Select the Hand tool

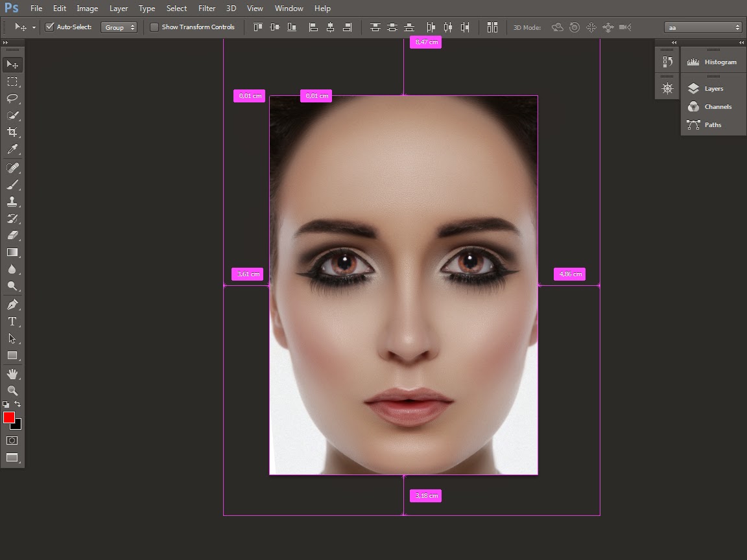(12, 374)
